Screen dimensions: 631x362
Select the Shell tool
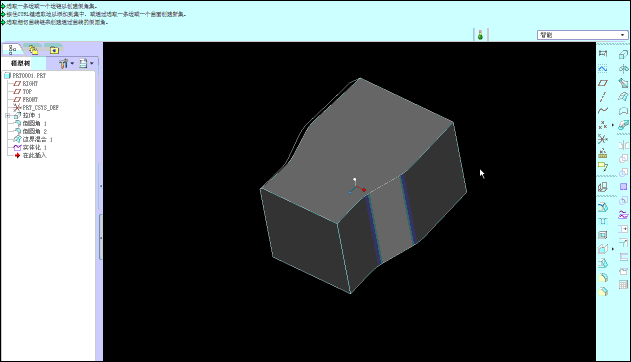tap(602, 235)
